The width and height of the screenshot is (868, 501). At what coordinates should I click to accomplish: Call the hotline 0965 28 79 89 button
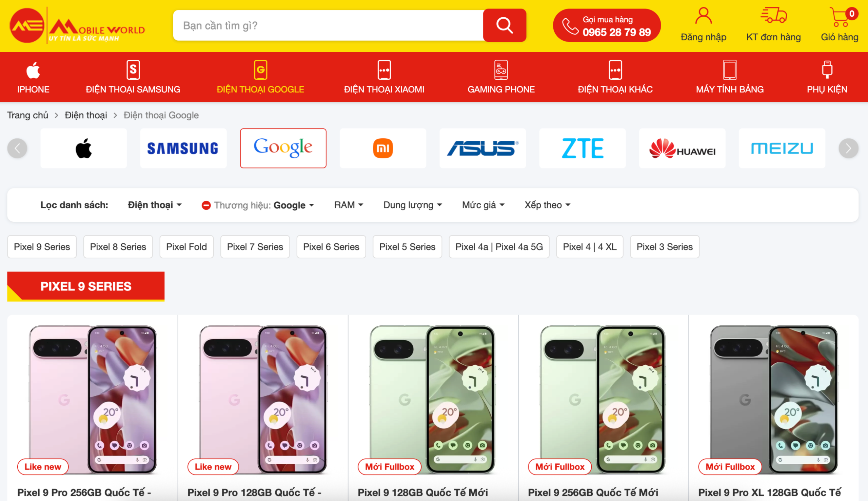point(607,25)
